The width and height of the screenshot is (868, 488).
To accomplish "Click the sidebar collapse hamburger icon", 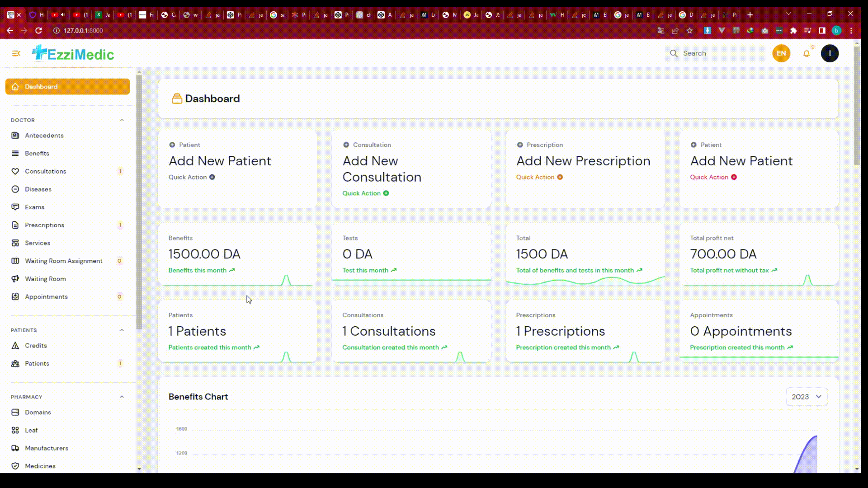I will (x=16, y=53).
